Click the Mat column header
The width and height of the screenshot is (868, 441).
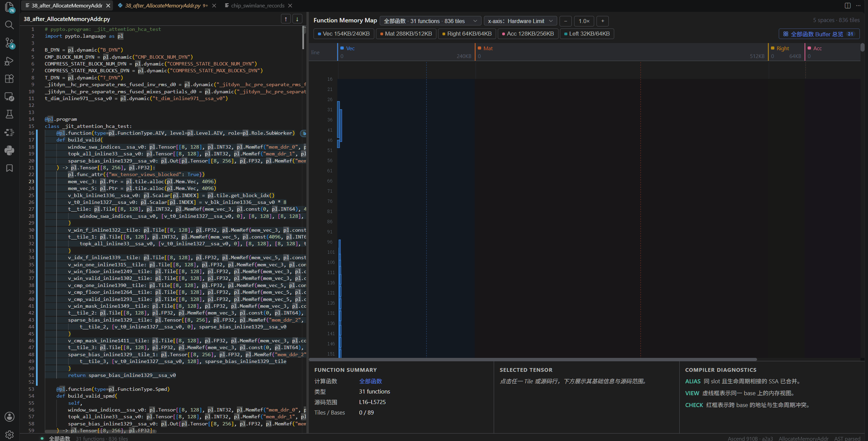(x=621, y=52)
